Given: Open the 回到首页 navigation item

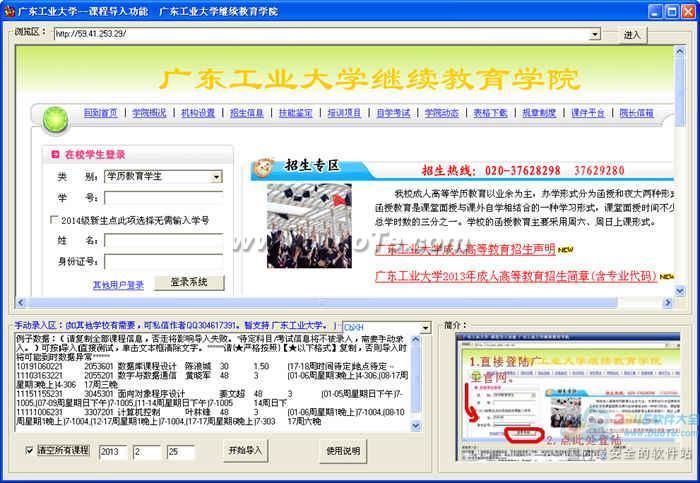Looking at the screenshot, I should coord(100,113).
